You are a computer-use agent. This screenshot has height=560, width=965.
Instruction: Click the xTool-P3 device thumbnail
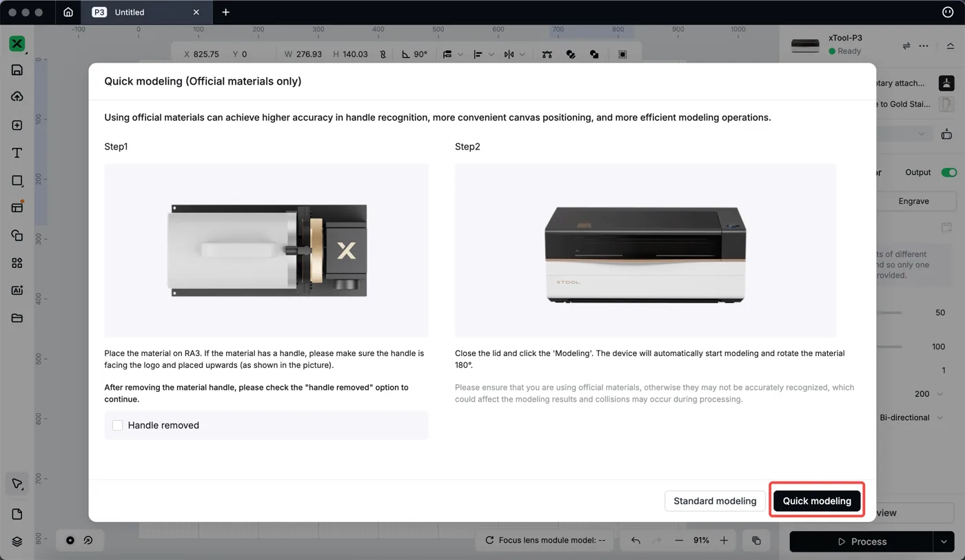805,45
